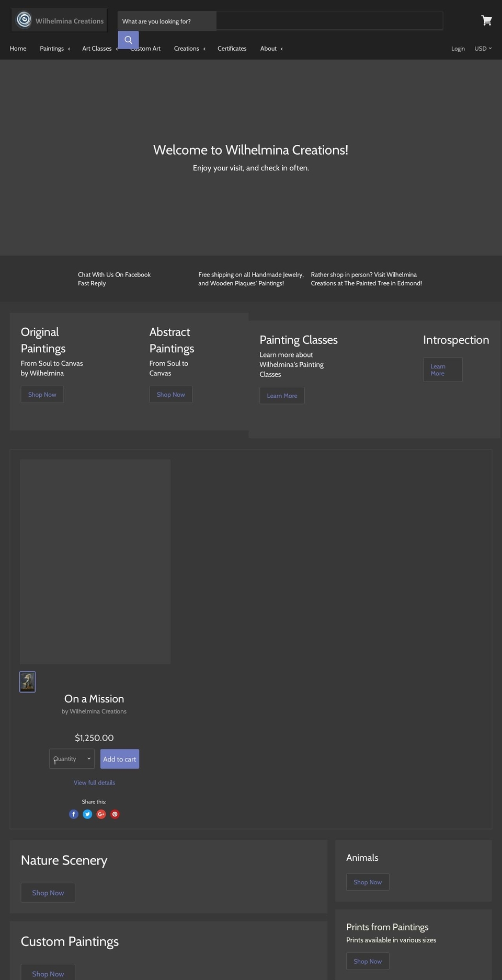Click the 'Rather shop in person?' text
The image size is (502, 980).
[366, 279]
